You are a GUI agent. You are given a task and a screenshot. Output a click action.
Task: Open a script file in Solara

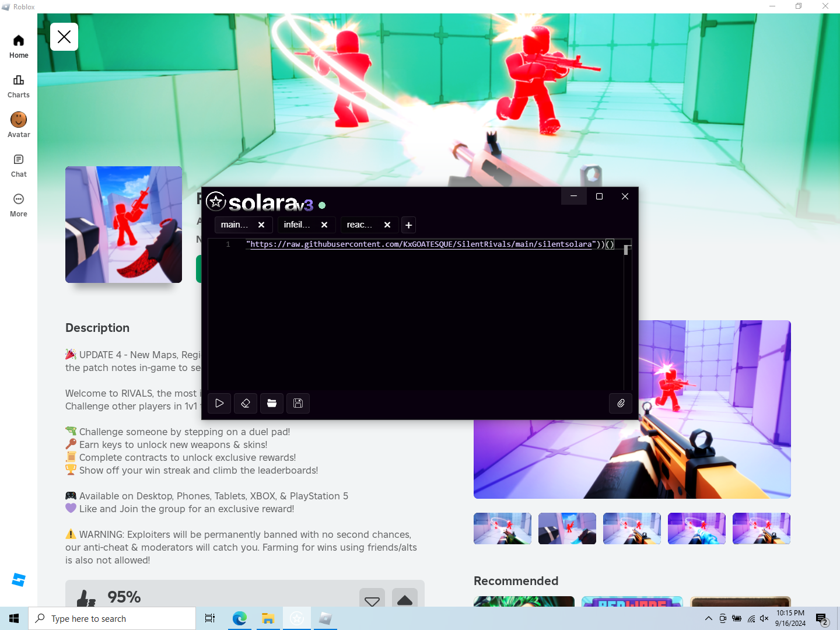point(272,403)
